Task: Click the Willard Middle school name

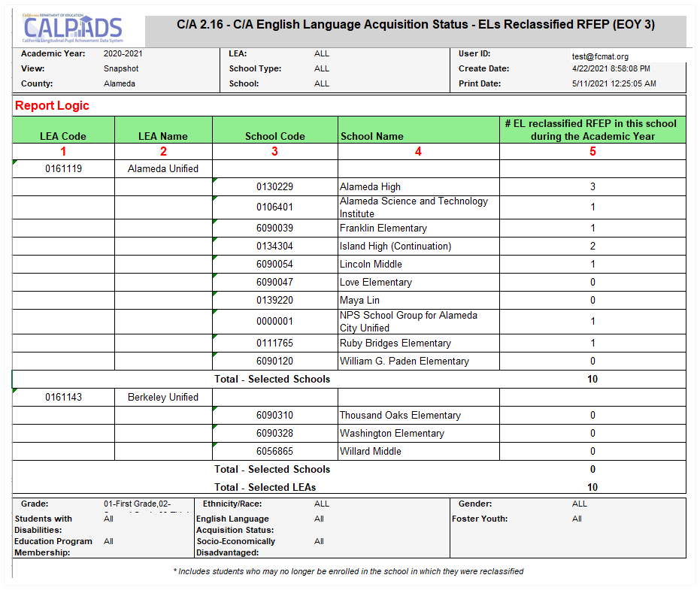Action: 370,452
